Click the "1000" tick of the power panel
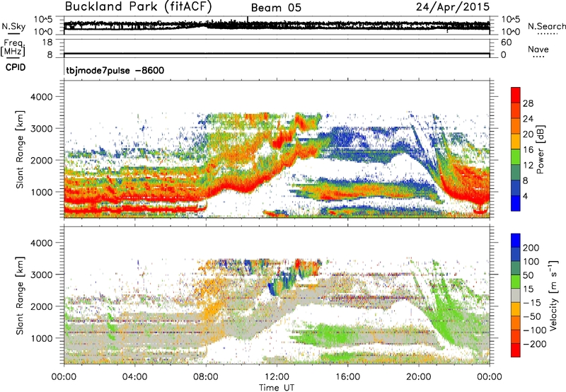This screenshot has width=566, height=392. click(x=41, y=192)
